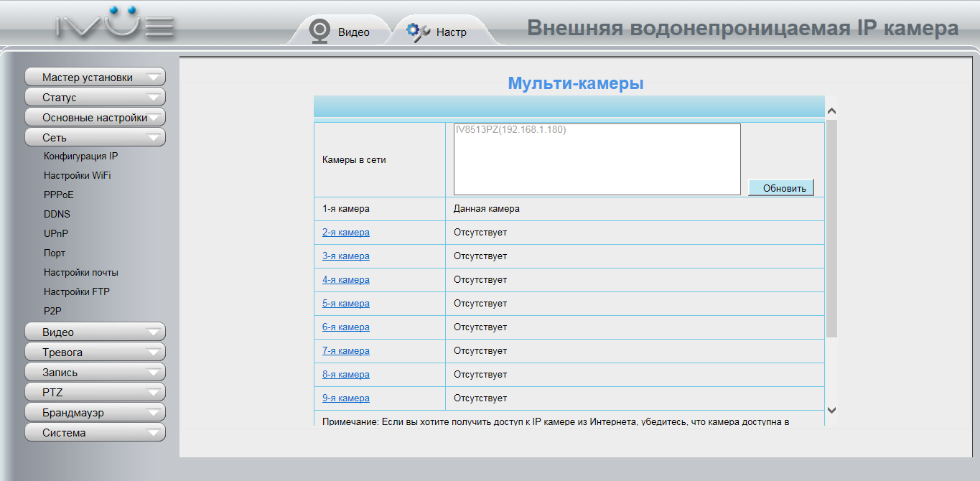980x481 pixels.
Task: Expand the Статус section
Action: coord(95,97)
